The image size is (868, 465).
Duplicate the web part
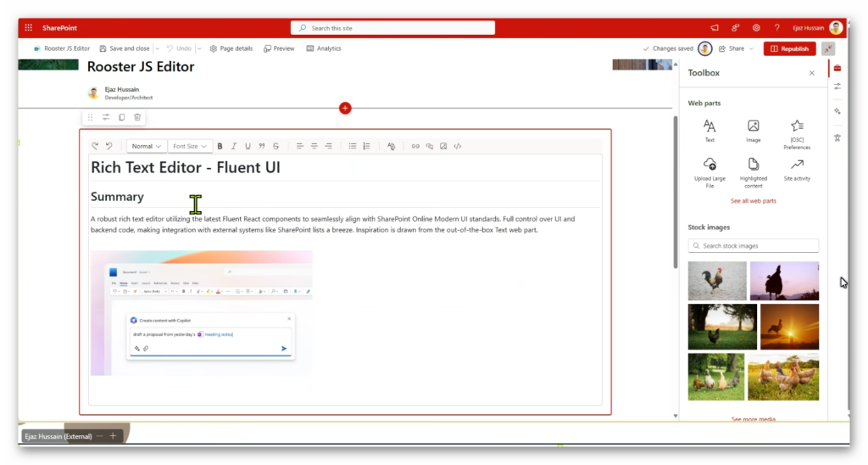tap(122, 117)
